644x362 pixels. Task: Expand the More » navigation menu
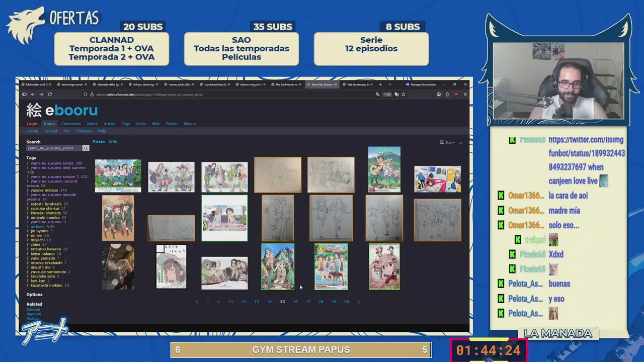190,124
